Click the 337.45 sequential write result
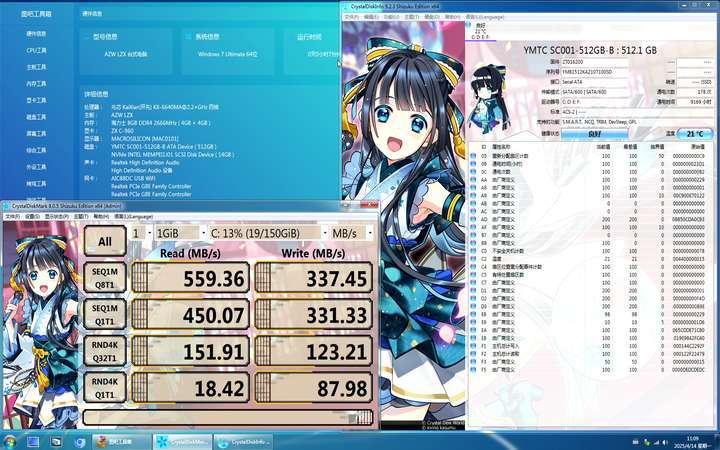720x450 pixels. 314,278
